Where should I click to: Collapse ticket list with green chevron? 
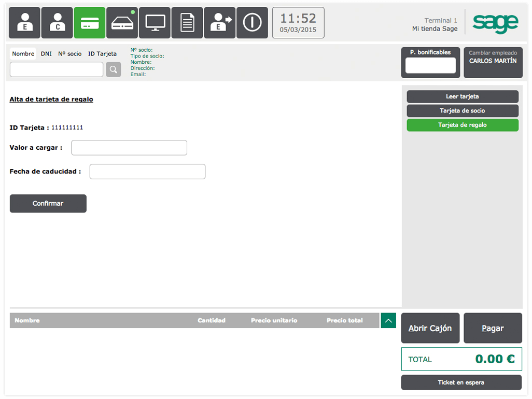click(x=388, y=320)
